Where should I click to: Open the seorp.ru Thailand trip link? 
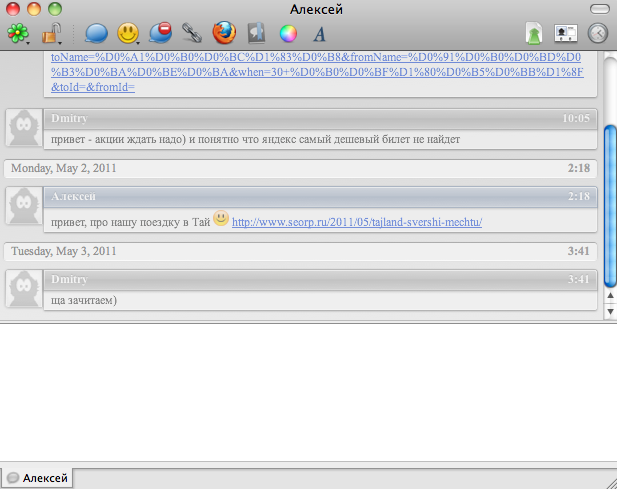pos(357,222)
